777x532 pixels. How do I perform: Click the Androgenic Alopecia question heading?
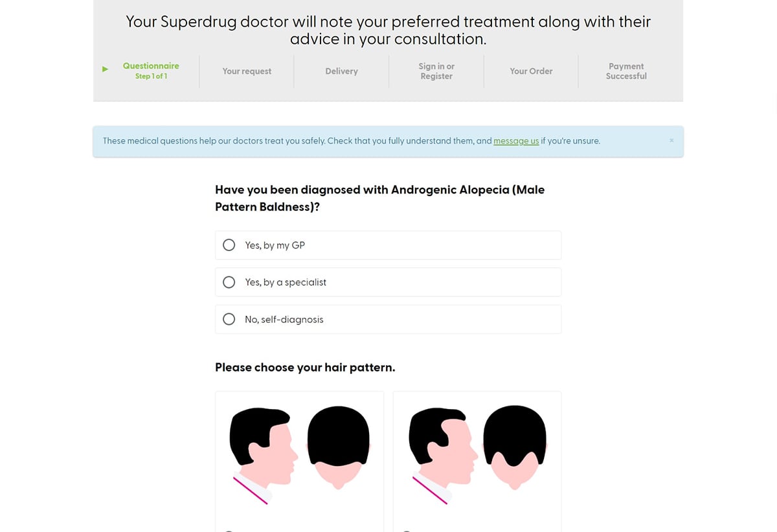point(379,198)
